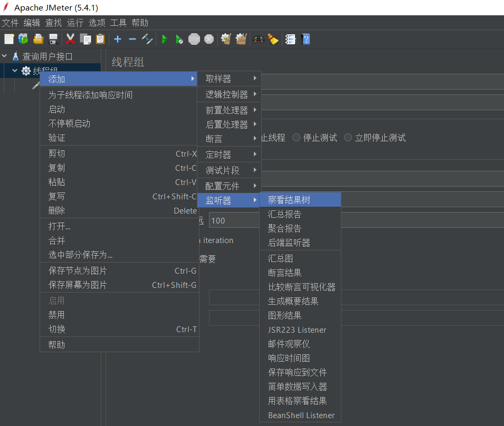Open the 工具 menu
The width and height of the screenshot is (504, 426).
click(118, 23)
